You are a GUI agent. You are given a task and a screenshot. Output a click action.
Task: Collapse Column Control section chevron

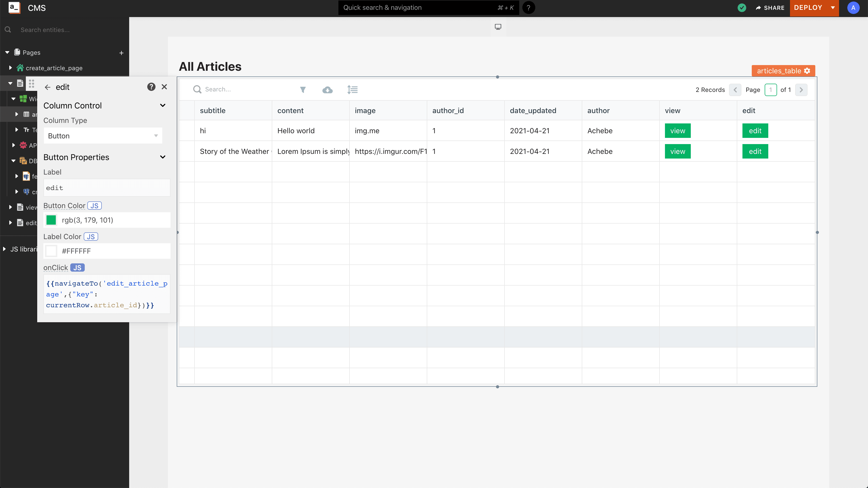[x=163, y=105]
